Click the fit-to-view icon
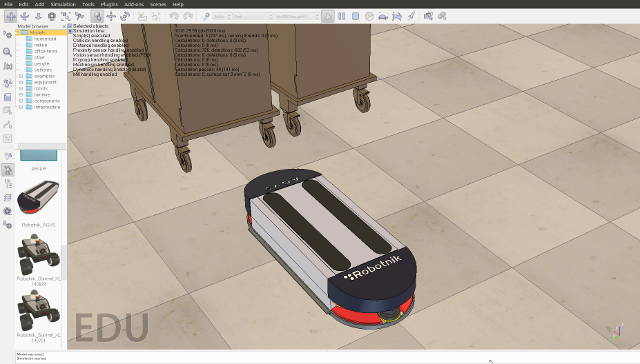Image resolution: width=640 pixels, height=364 pixels. click(x=66, y=16)
